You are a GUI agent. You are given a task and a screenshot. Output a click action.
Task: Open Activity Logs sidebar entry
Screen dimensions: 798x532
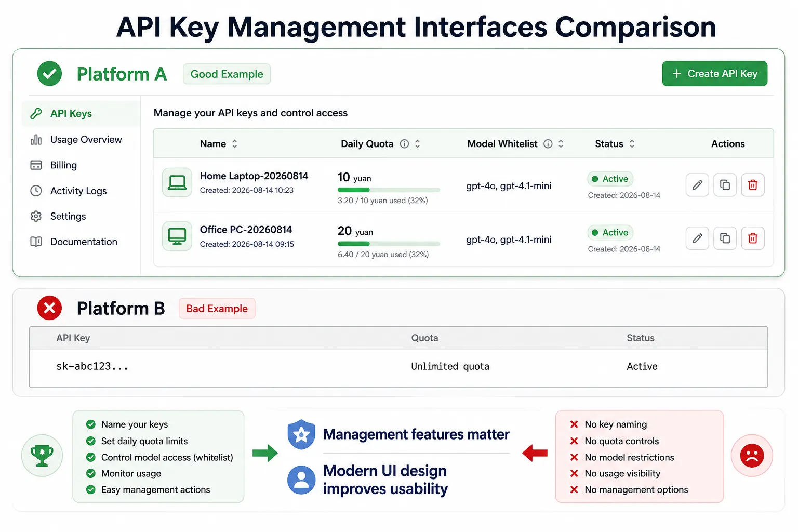81,191
